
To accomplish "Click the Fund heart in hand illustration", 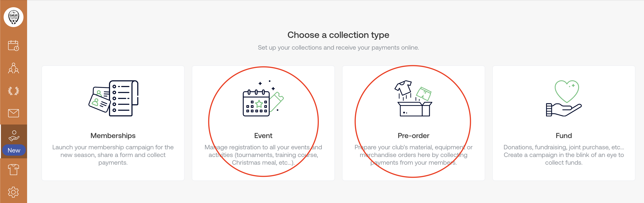I will [x=563, y=99].
